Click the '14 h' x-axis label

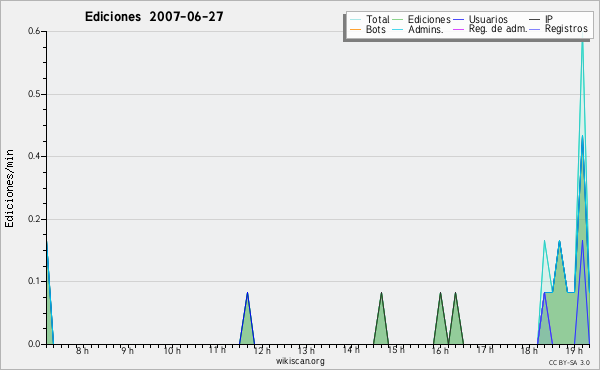point(351,350)
